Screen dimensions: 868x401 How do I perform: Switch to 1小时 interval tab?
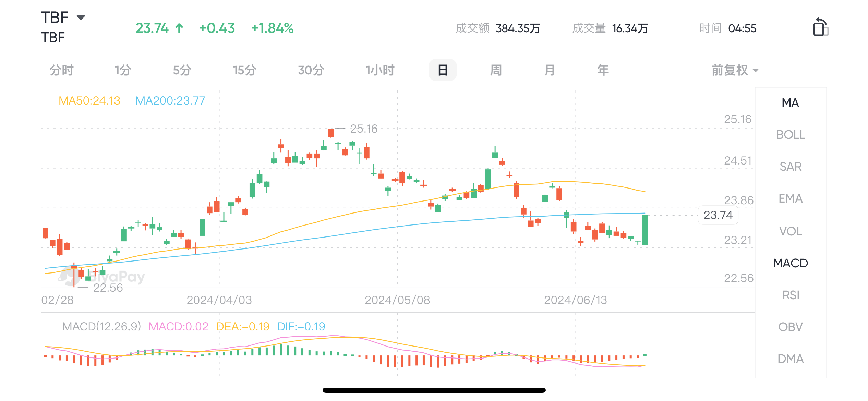380,70
